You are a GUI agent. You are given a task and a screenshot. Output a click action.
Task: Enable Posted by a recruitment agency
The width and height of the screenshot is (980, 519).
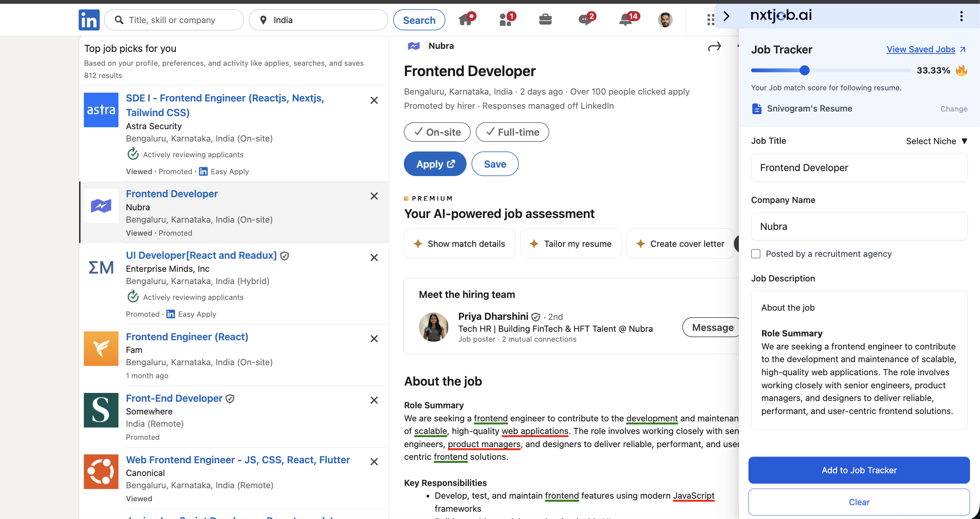click(x=755, y=254)
